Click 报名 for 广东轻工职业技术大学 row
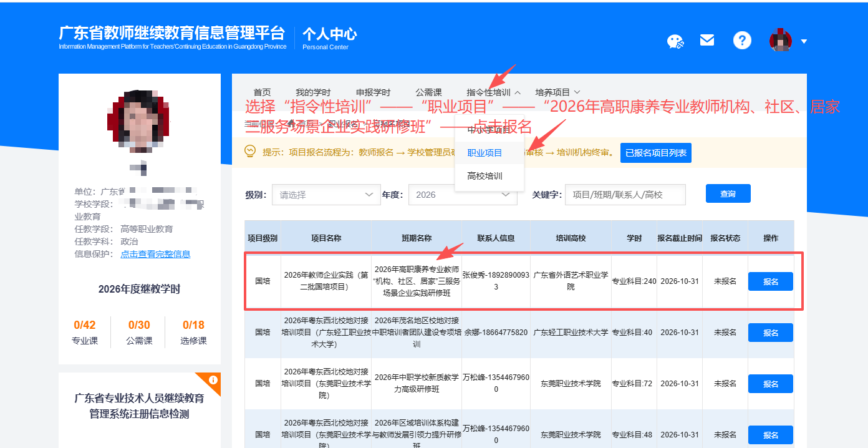 pyautogui.click(x=771, y=333)
